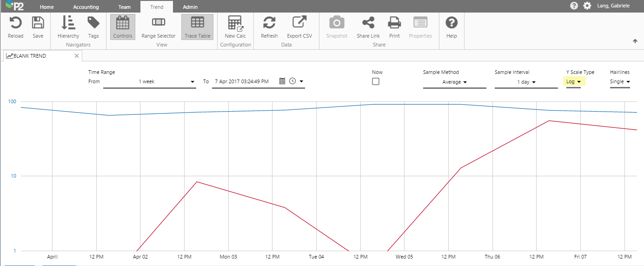Collapse the ribbon with up arrow

click(x=635, y=41)
